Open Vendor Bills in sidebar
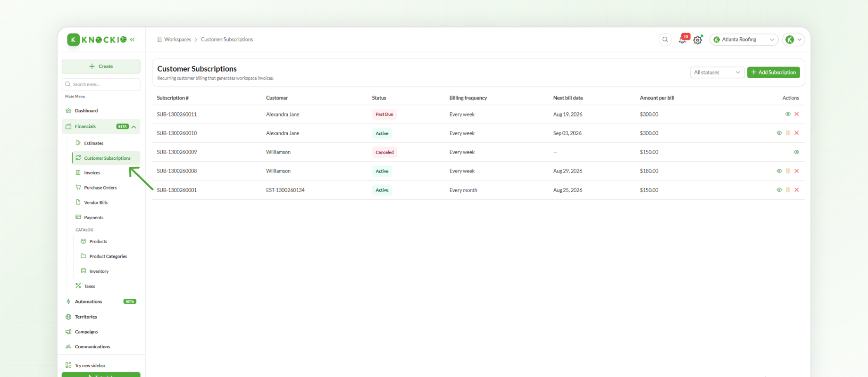868x377 pixels. [x=106, y=203]
